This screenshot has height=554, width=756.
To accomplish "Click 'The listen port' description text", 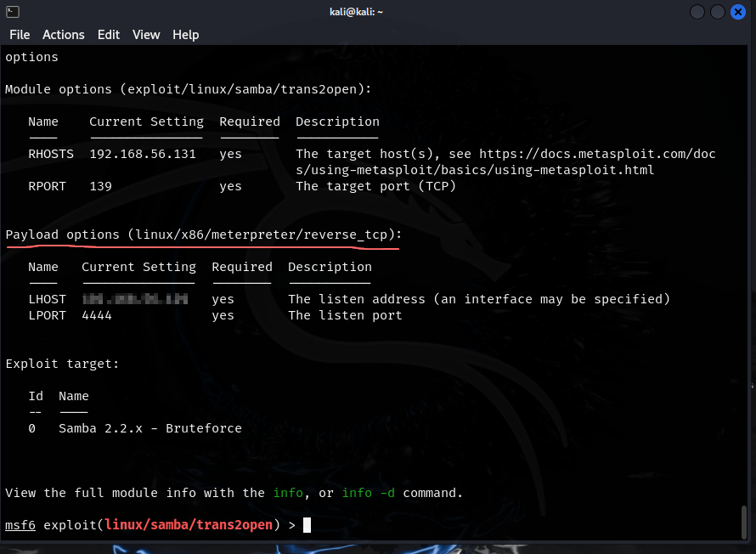I will (x=345, y=315).
